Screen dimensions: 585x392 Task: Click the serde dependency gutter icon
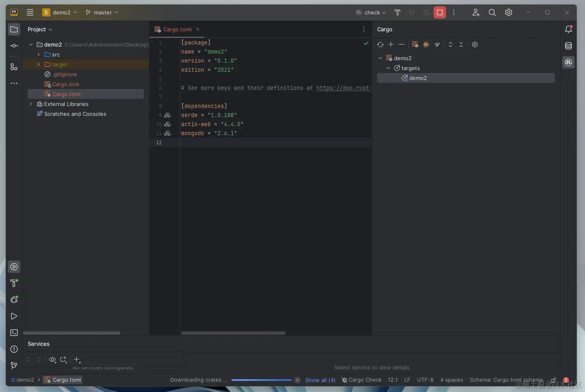[x=167, y=115]
